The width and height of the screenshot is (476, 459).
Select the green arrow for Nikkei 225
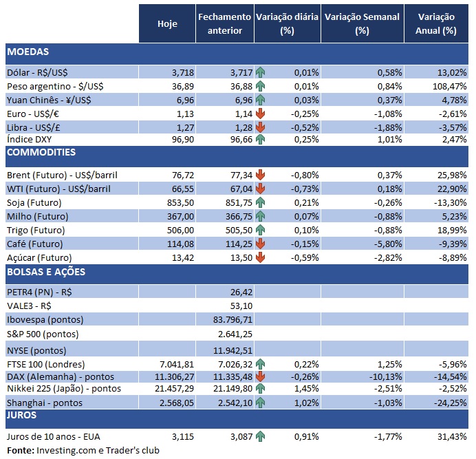pyautogui.click(x=260, y=389)
